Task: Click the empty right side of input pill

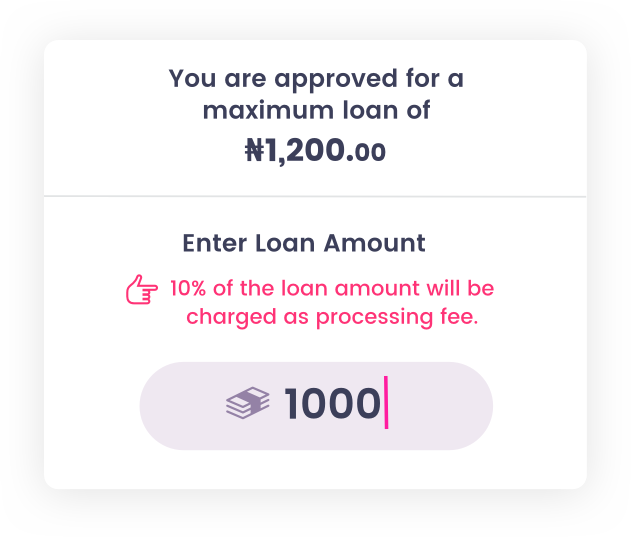Action: [439, 406]
